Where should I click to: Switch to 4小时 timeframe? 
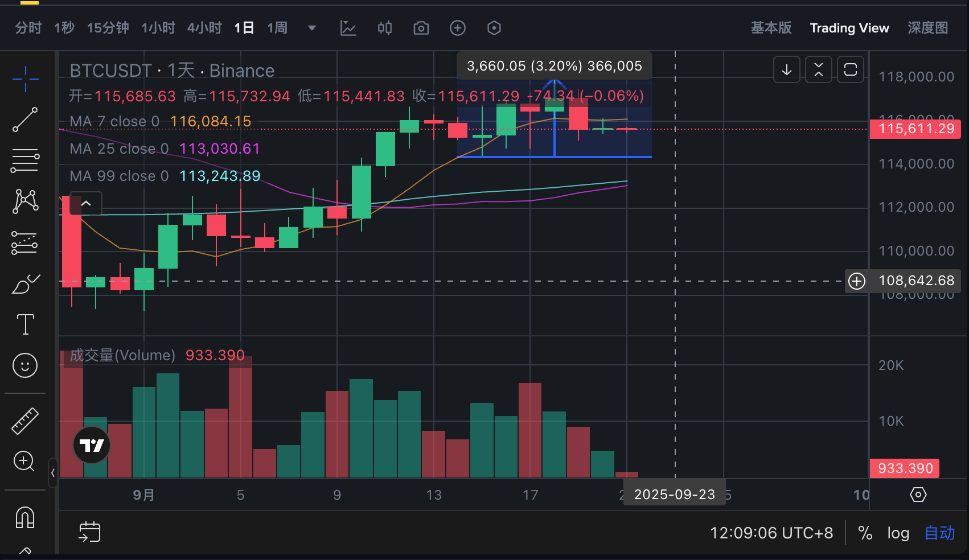point(204,28)
